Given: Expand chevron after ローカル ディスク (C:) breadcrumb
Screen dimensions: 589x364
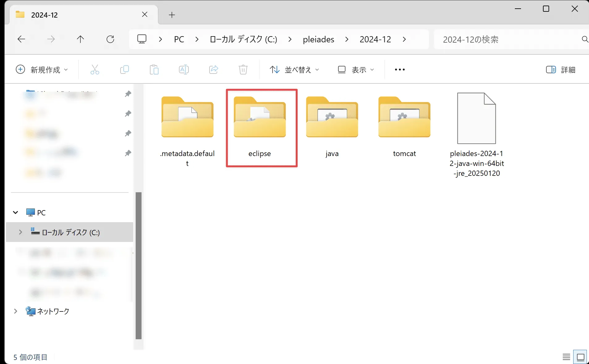Looking at the screenshot, I should 290,39.
